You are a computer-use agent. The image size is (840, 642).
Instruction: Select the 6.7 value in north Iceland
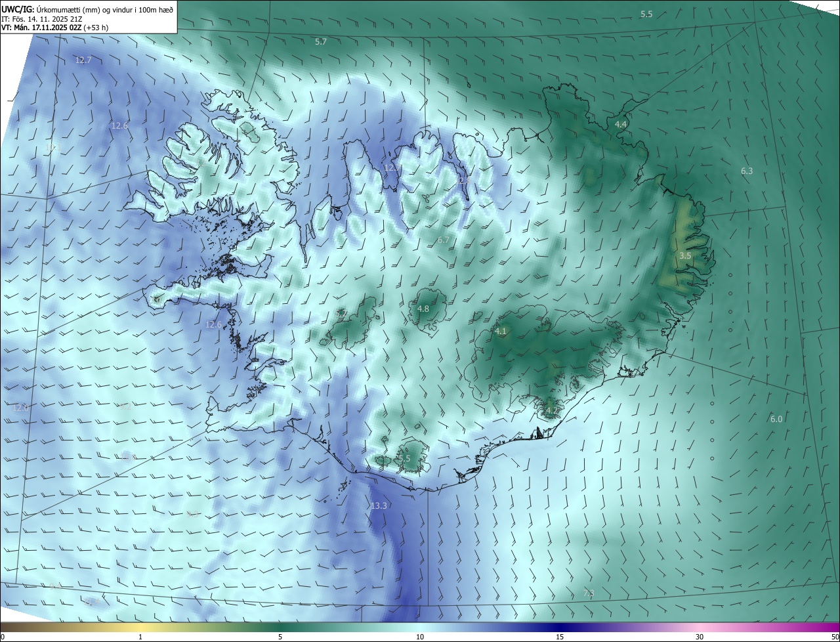(x=444, y=240)
